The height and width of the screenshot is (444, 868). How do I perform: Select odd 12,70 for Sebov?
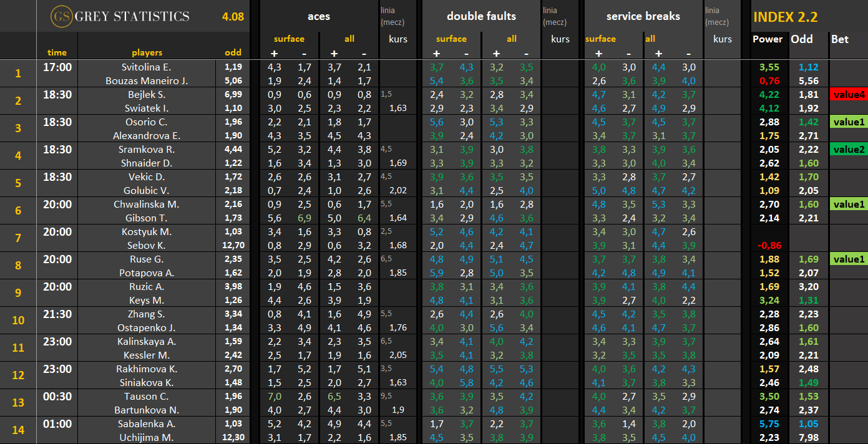click(232, 245)
